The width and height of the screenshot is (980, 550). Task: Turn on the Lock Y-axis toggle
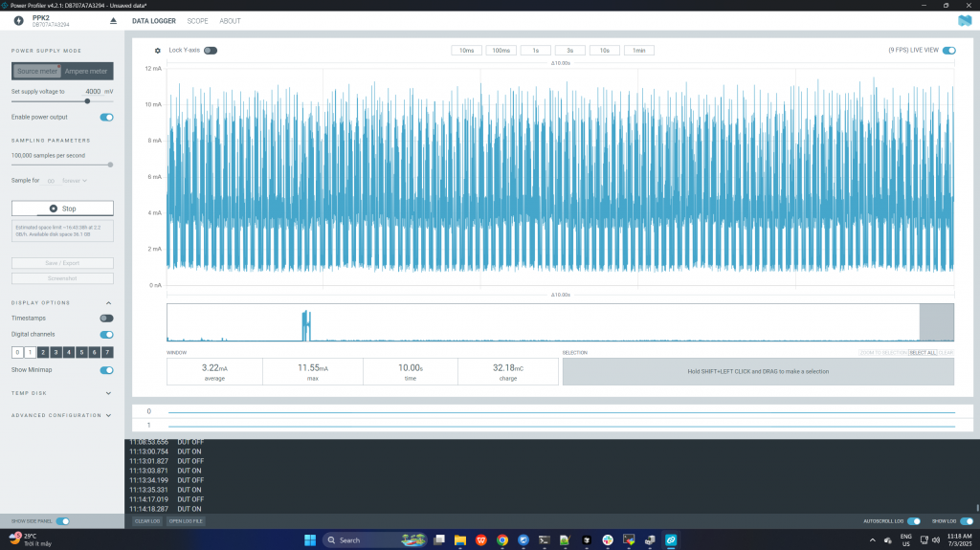pyautogui.click(x=210, y=51)
